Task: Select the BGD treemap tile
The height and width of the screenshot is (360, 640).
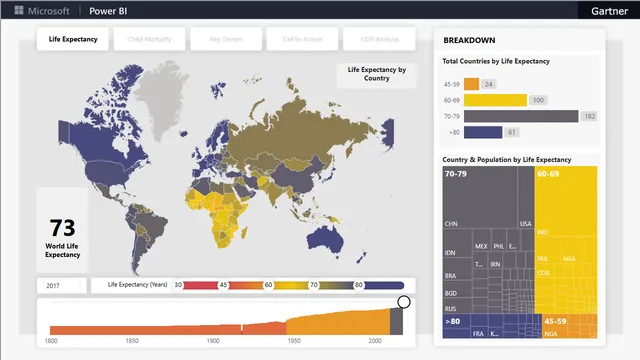Action: (x=457, y=289)
